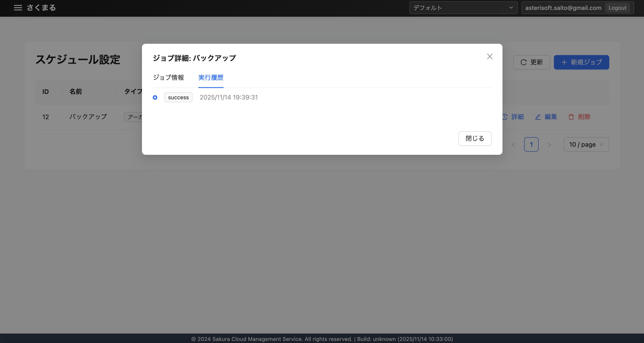This screenshot has width=644, height=343.
Task: Close the job detail dialog with X
Action: click(x=490, y=57)
